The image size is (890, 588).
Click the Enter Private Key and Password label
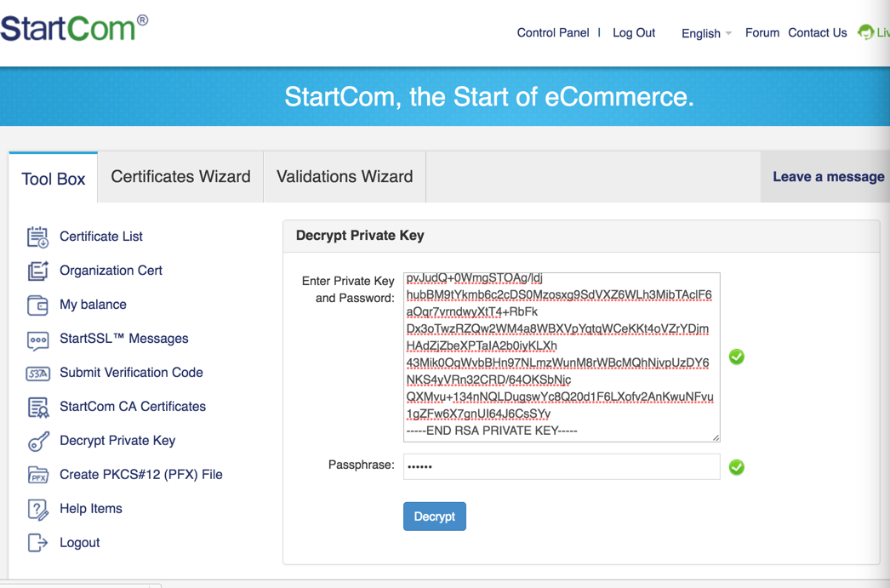[348, 289]
